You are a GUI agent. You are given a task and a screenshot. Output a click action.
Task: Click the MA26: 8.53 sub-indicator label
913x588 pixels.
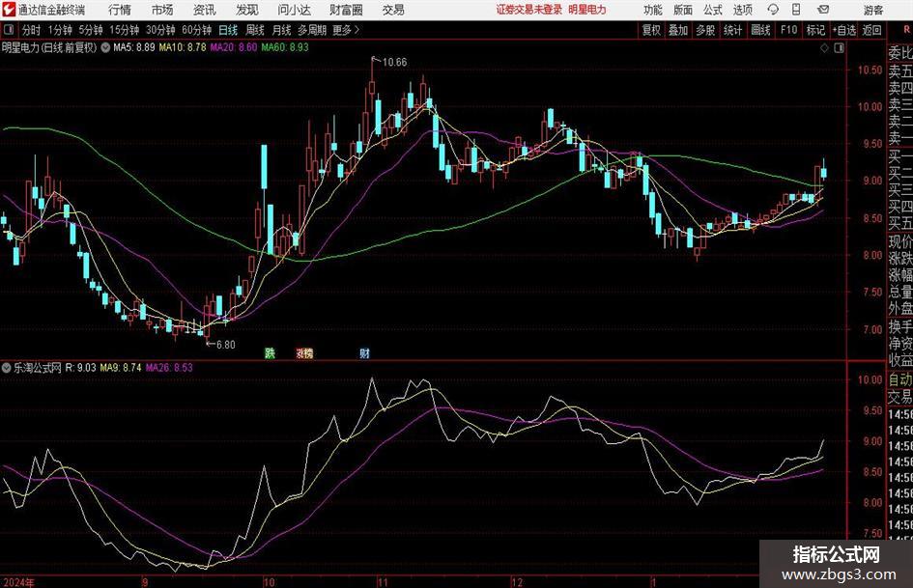(169, 367)
